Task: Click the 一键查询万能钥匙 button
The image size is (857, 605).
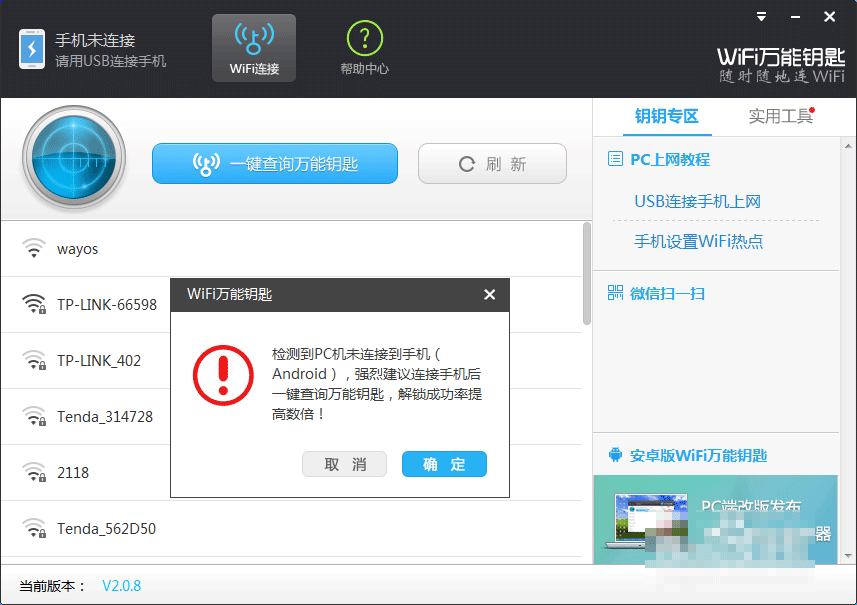Action: (274, 163)
